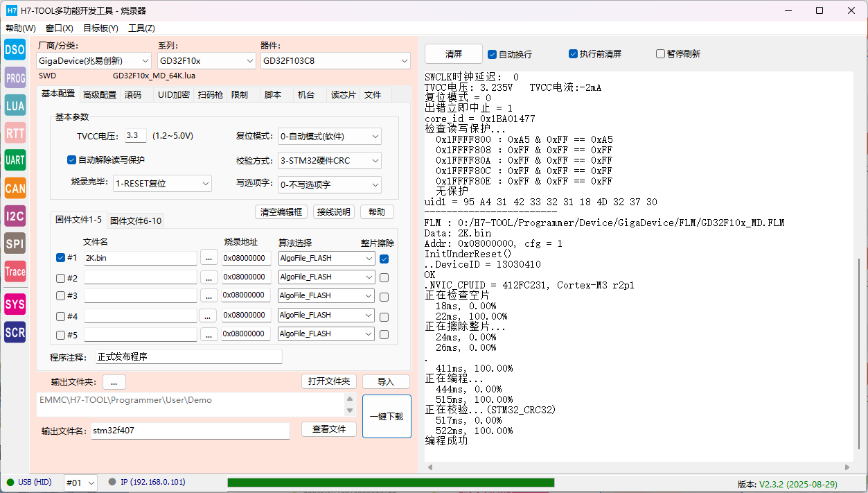Open the #01 device number dropdown

click(x=80, y=483)
